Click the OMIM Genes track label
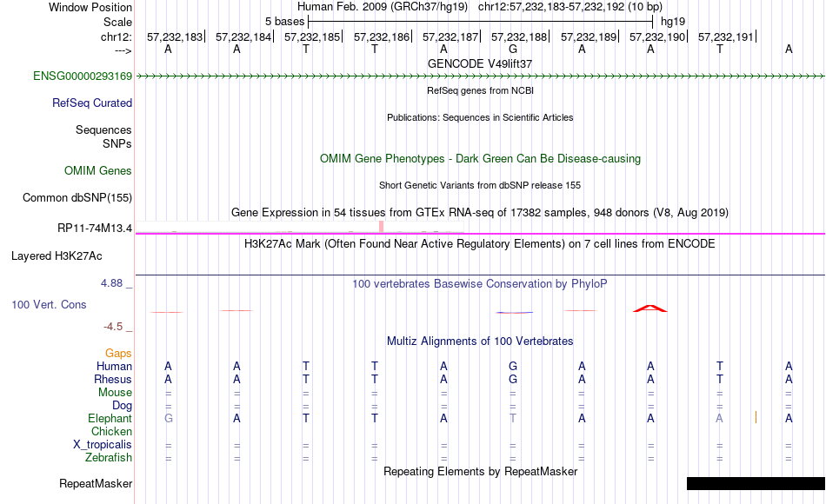This screenshot has height=504, width=826. pos(98,171)
